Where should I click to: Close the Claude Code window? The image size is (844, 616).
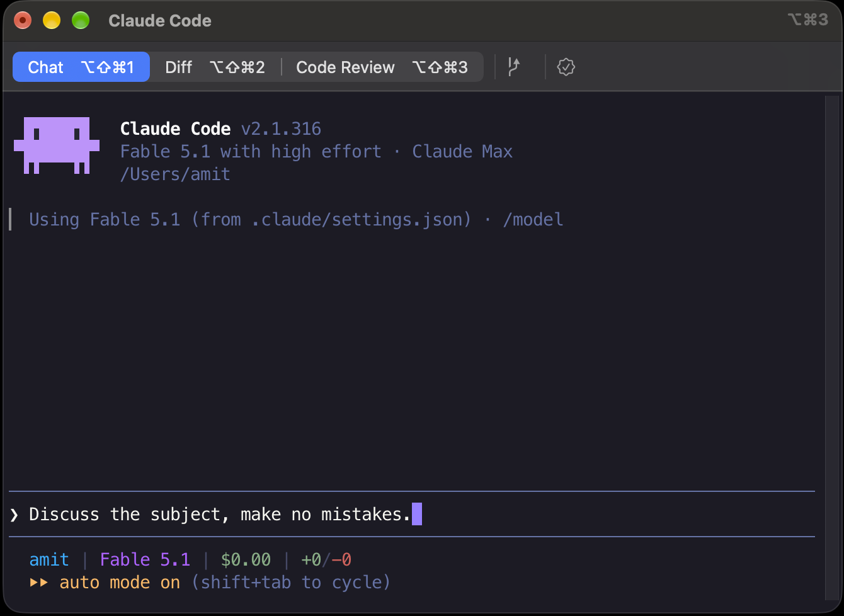point(23,21)
